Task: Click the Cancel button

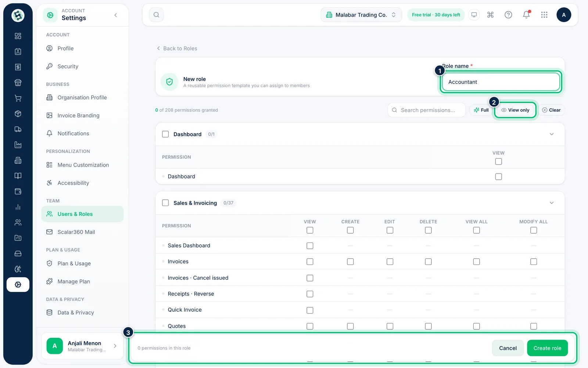Action: 508,348
